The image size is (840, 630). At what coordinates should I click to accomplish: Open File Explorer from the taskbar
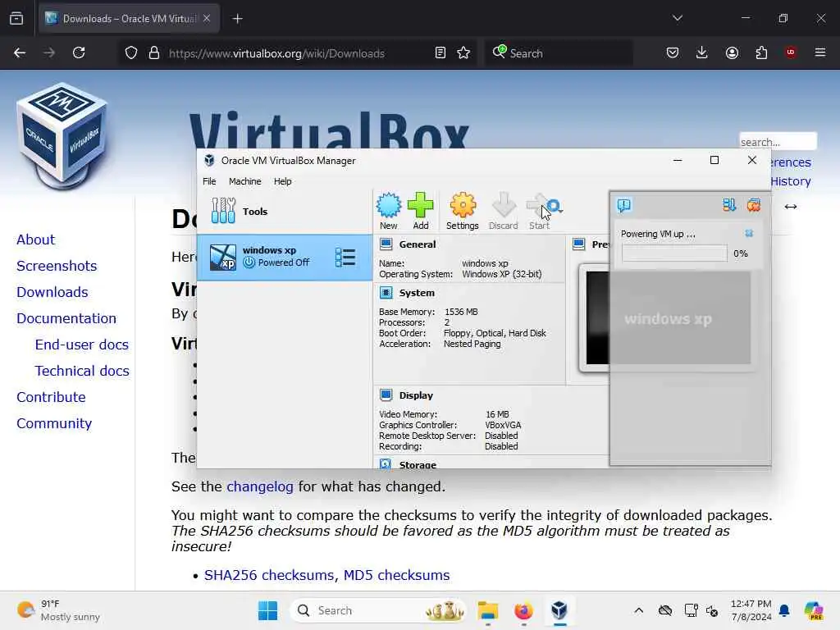click(x=488, y=610)
